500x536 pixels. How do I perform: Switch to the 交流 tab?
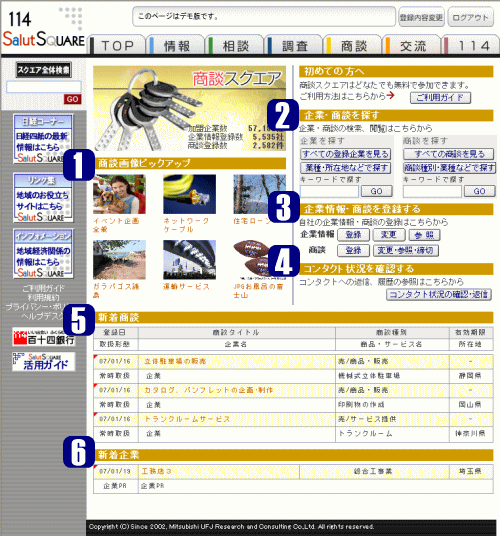[412, 45]
